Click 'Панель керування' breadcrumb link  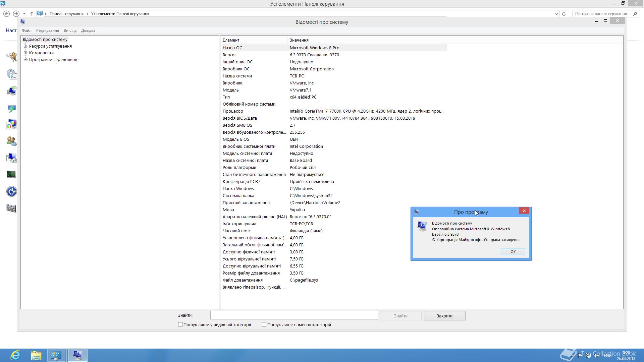click(66, 14)
